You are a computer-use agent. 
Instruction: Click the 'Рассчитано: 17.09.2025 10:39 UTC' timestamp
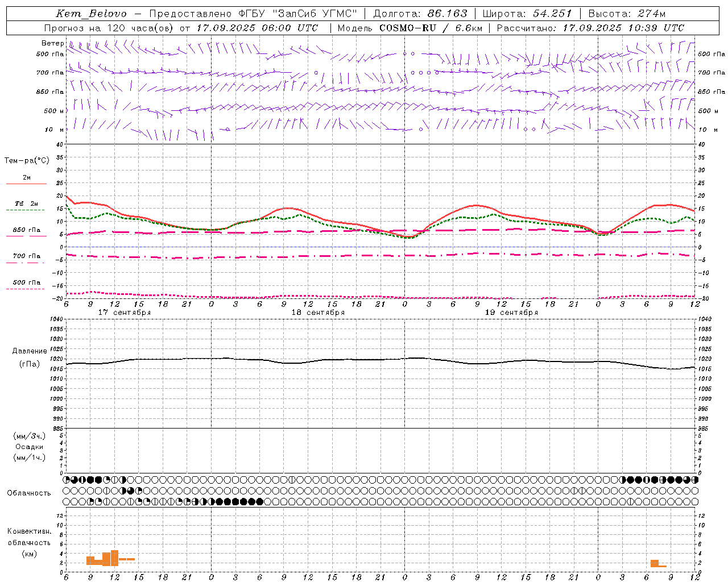590,28
